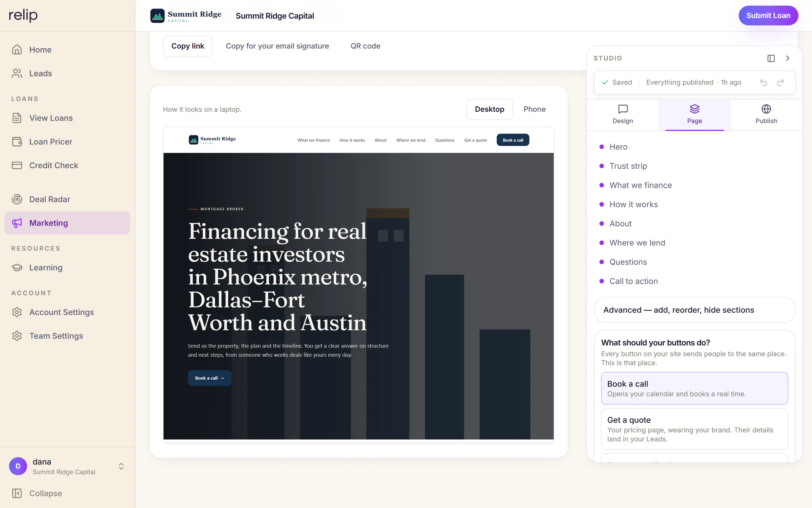The height and width of the screenshot is (508, 812).
Task: Open the Home icon in the sidebar
Action: point(17,49)
